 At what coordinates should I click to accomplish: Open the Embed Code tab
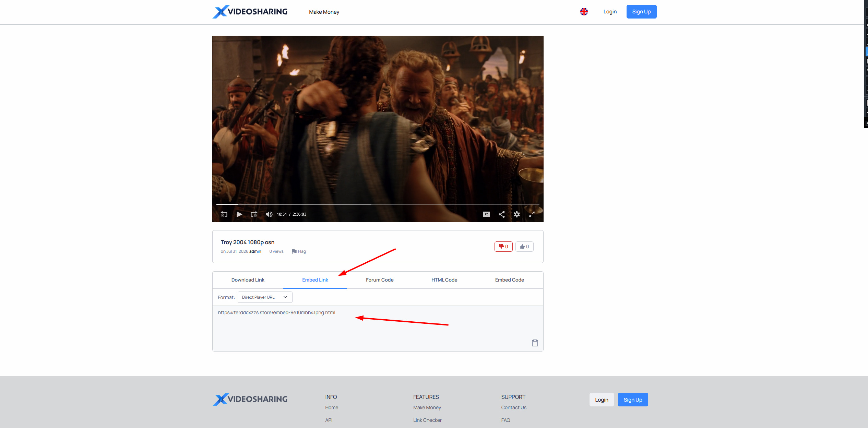pyautogui.click(x=510, y=280)
